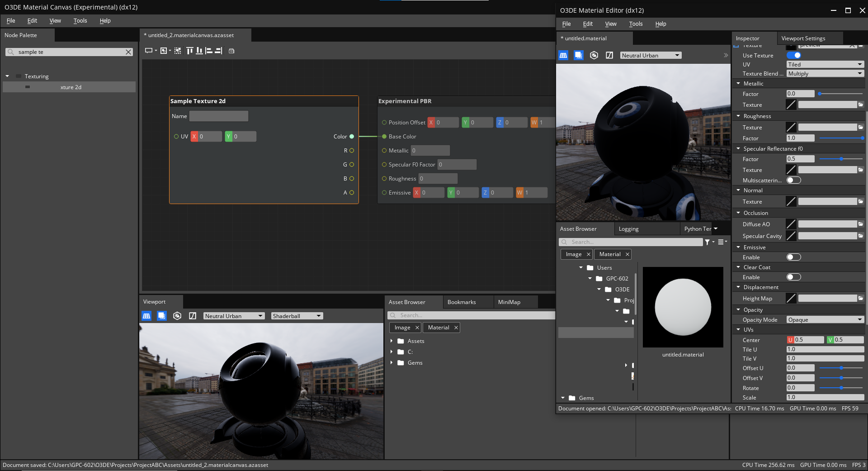Toggle the grid display in the Material Editor viewport
Screen dimensions: 868x471
coord(563,55)
